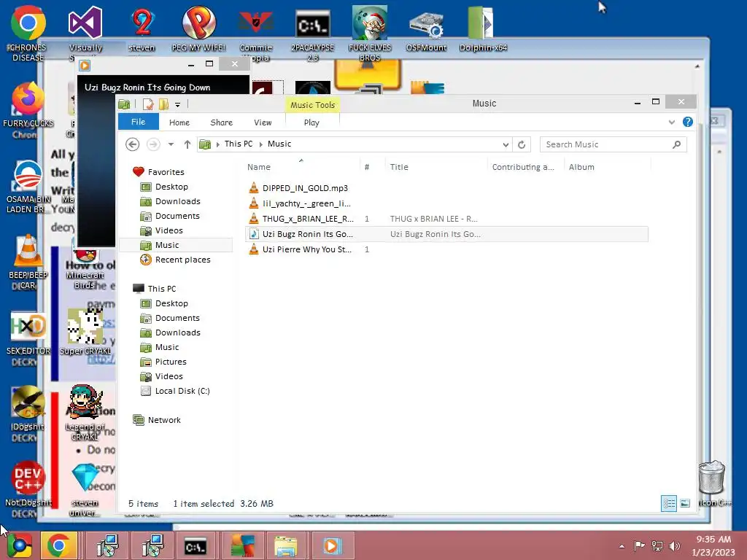Go up one folder level in Explorer
The width and height of the screenshot is (747, 560).
pos(187,144)
